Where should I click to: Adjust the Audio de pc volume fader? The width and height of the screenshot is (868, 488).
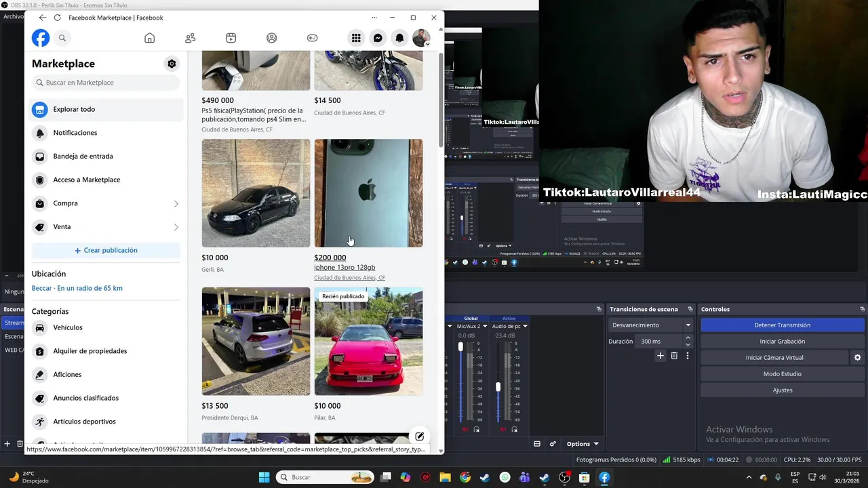pos(498,387)
